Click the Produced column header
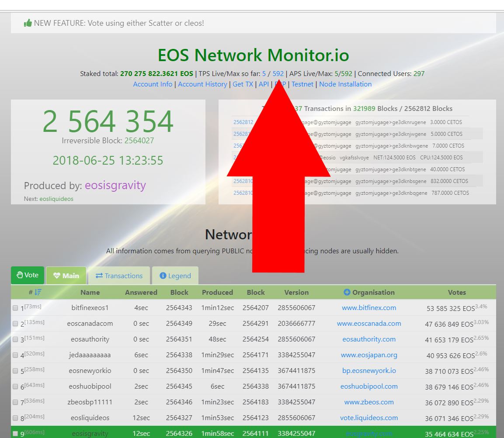This screenshot has width=504, height=438. click(x=217, y=292)
